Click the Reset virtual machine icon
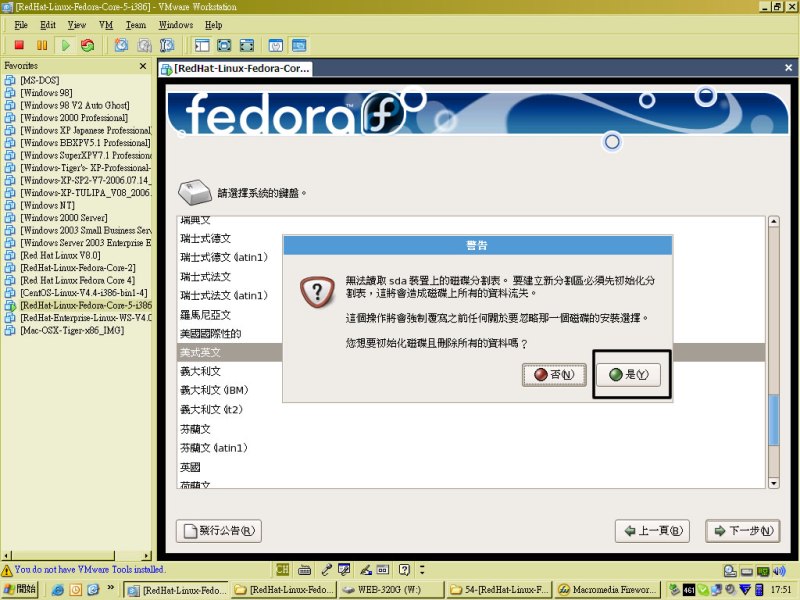Viewport: 800px width, 600px height. coord(88,45)
